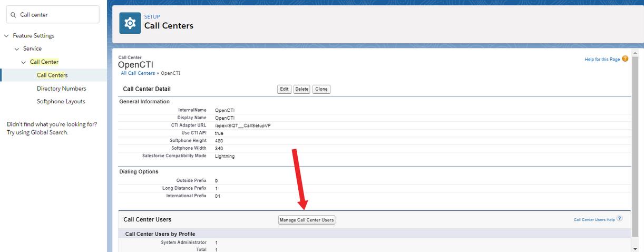The width and height of the screenshot is (644, 252).
Task: Click the OpenCTI page title
Action: [x=136, y=65]
